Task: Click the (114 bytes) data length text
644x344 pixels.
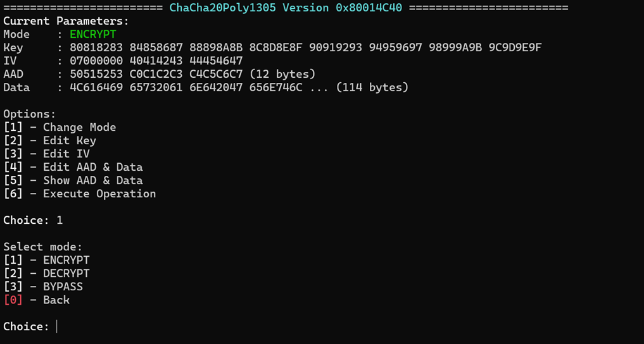Action: point(372,87)
